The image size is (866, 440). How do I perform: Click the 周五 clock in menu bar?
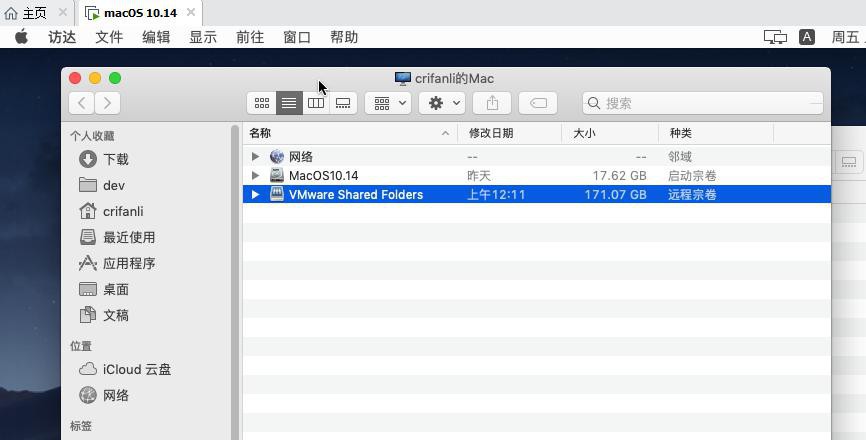tap(848, 37)
